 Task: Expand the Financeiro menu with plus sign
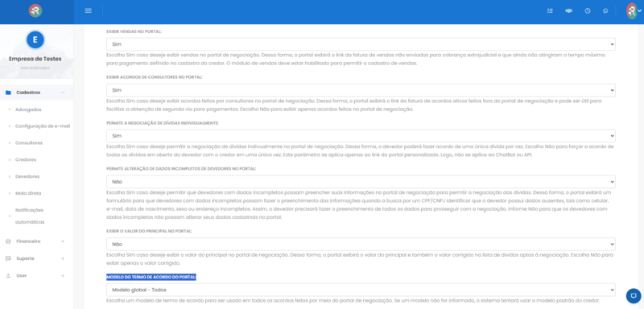pyautogui.click(x=63, y=241)
